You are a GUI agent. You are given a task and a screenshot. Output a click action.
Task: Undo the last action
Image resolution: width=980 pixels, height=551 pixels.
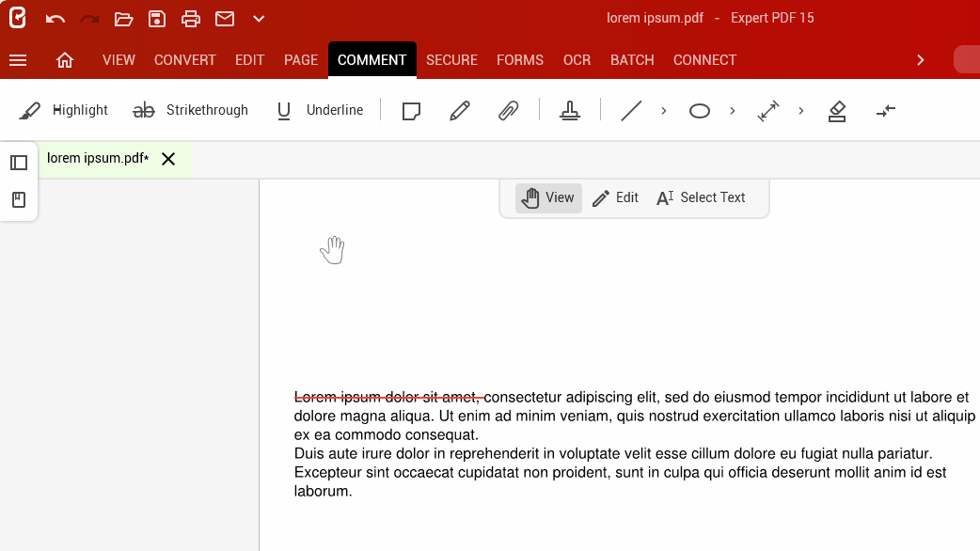(x=55, y=19)
